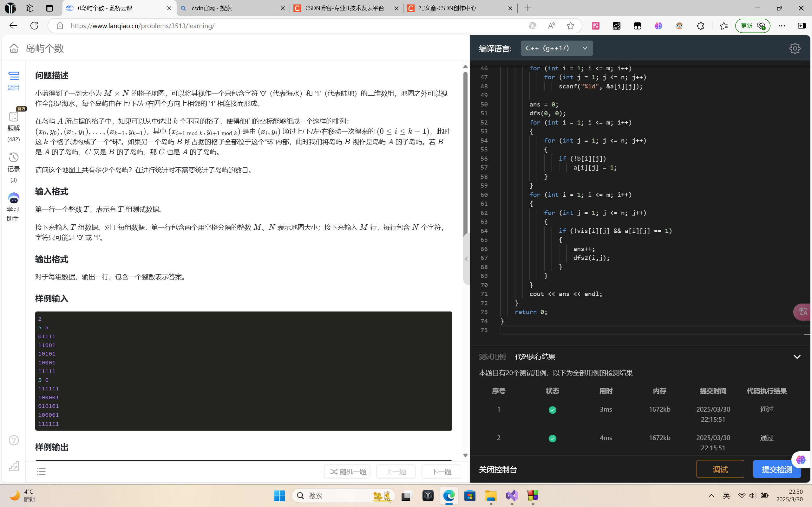Click the problem description scrollbar
812x507 pixels.
coord(465,151)
